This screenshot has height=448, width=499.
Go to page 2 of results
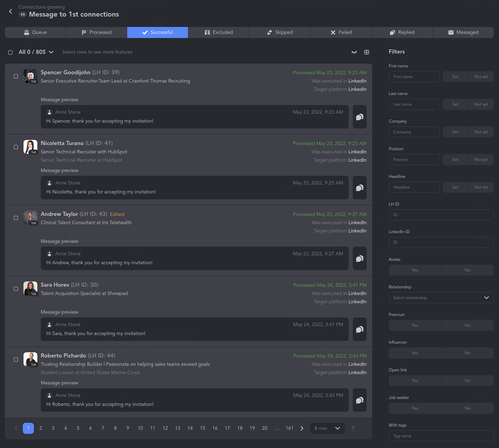pos(41,428)
